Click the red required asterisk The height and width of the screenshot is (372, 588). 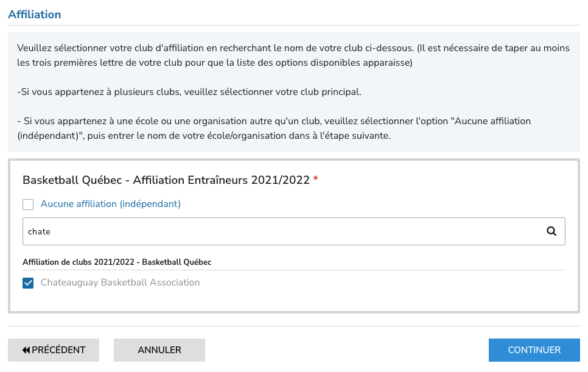coord(315,178)
